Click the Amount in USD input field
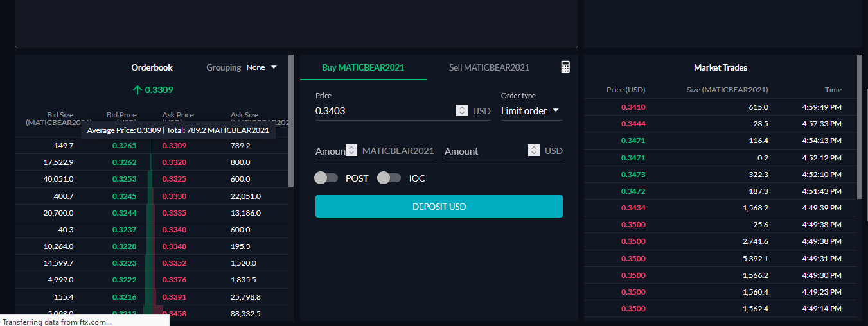The width and height of the screenshot is (868, 326). (x=484, y=151)
